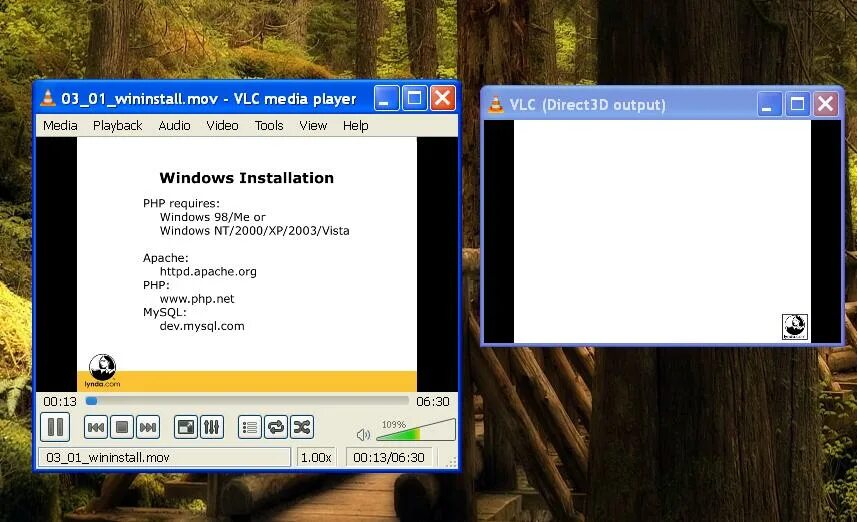The height and width of the screenshot is (522, 857).
Task: Open extended settings equalizer button
Action: (212, 427)
